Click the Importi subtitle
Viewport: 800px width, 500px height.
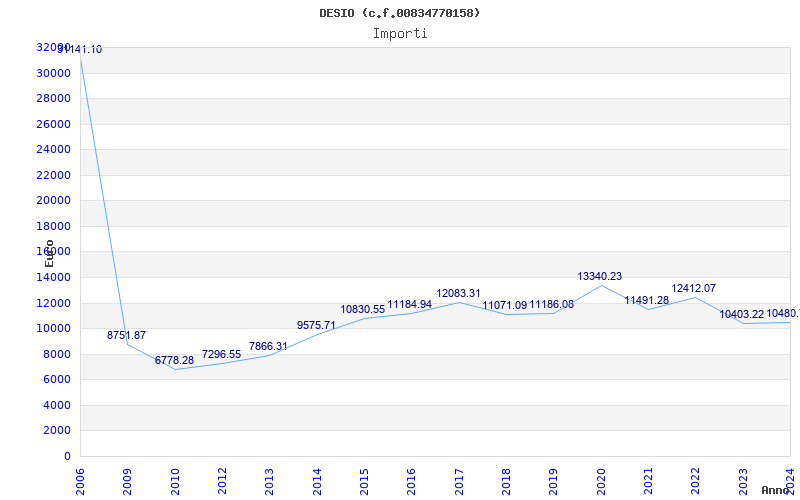(400, 34)
